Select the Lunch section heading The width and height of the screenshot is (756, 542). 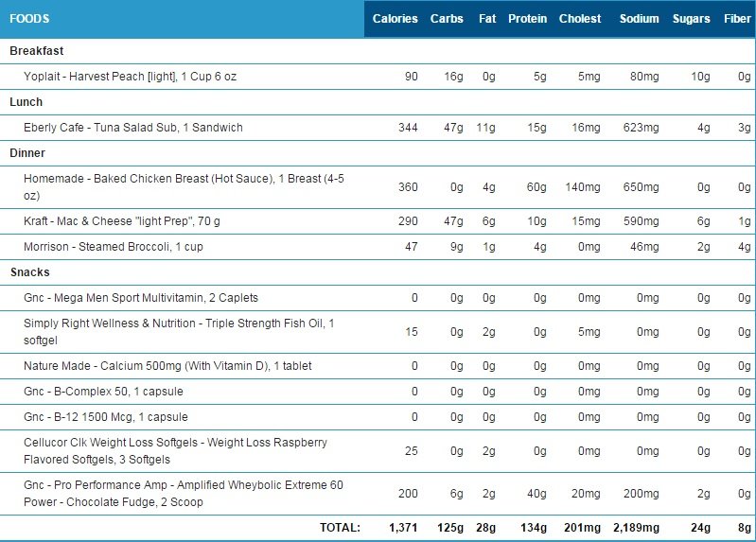pyautogui.click(x=26, y=102)
